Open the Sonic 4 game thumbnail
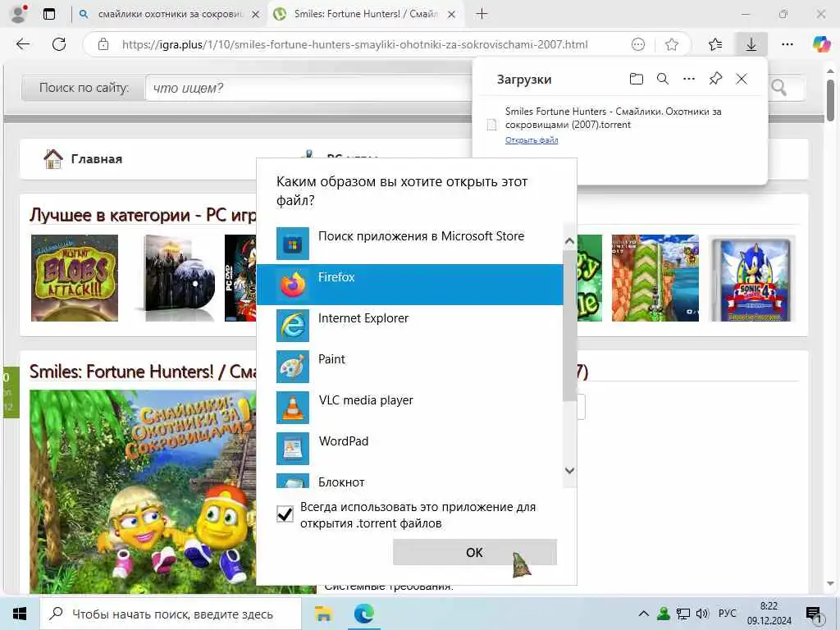Viewport: 840px width, 630px height. (x=751, y=278)
